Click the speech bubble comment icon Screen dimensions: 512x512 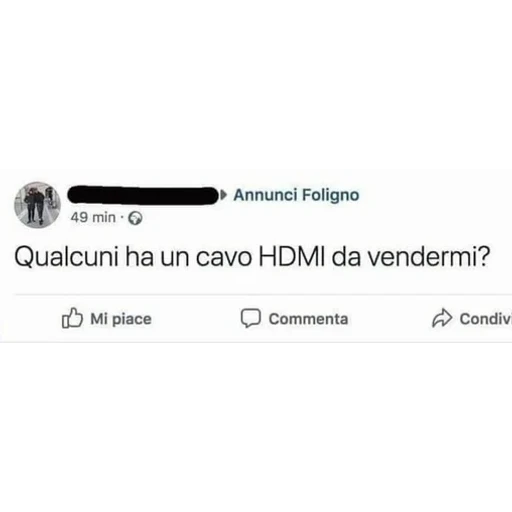pyautogui.click(x=251, y=318)
